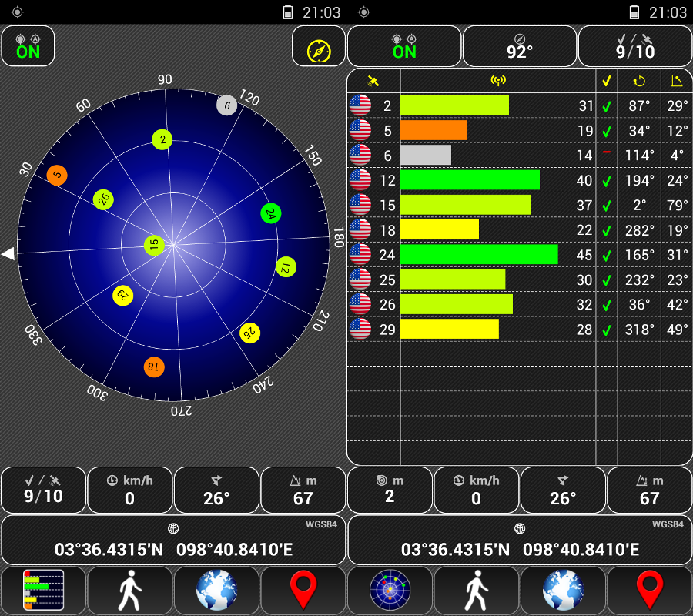Click the green checkmark in satellite 24 row
This screenshot has width=693, height=616.
(607, 255)
